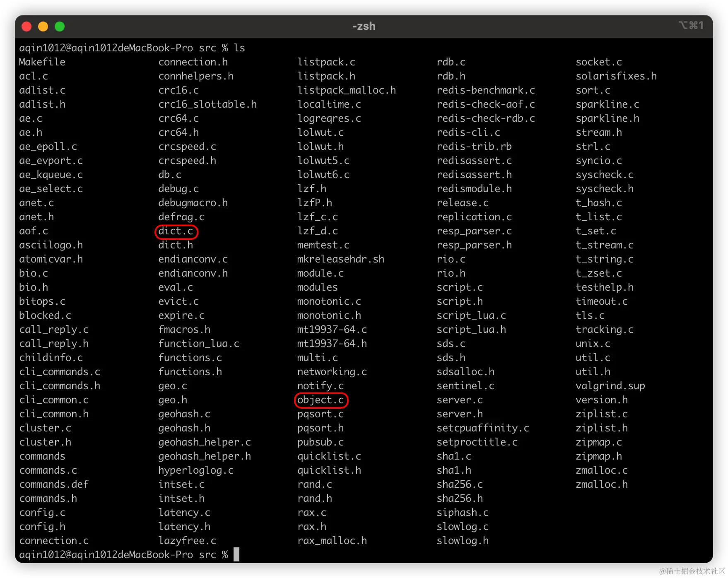Viewport: 728px width, 578px height.
Task: Click the green zoom window button
Action: pyautogui.click(x=60, y=26)
